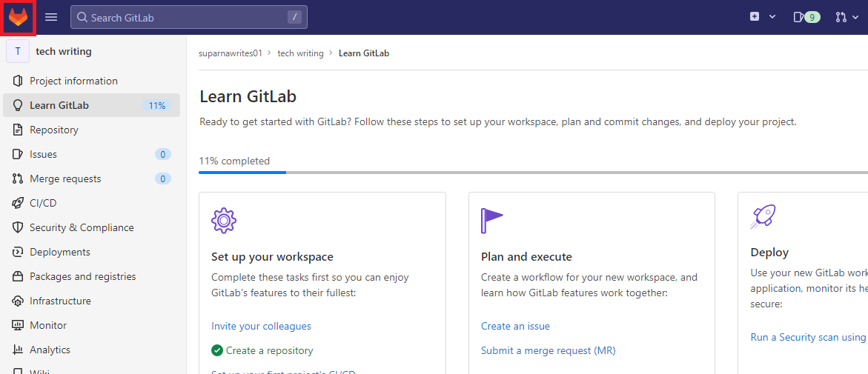Click the workspace gear icon
The height and width of the screenshot is (374, 868).
[224, 220]
